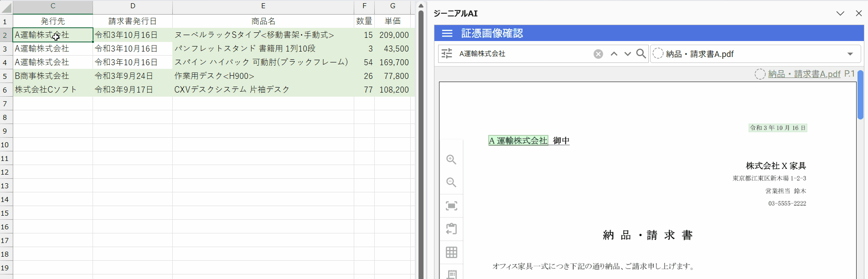Open the 納品・請求書A.pdf link
This screenshot has width=868, height=279.
click(804, 74)
